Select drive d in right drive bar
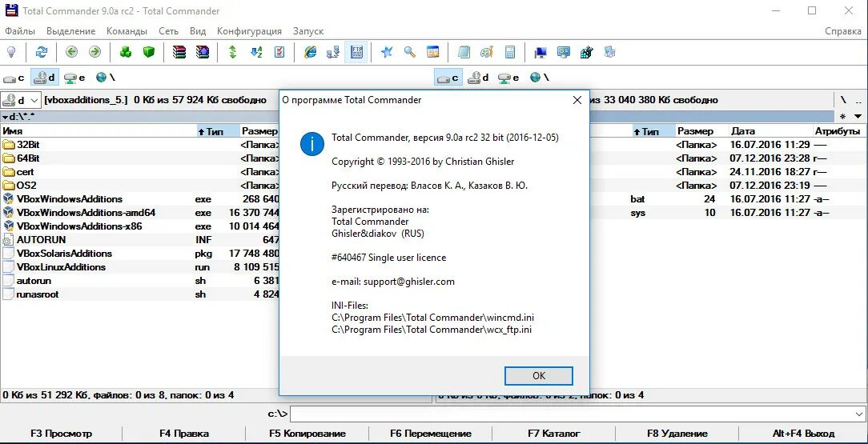Image resolution: width=868 pixels, height=444 pixels. [479, 78]
